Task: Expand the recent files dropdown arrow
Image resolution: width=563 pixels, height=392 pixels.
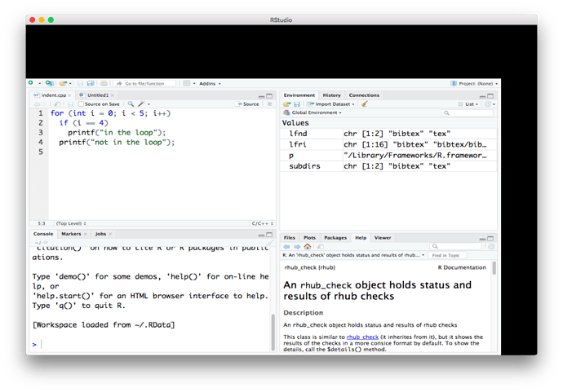Action: tap(70, 84)
